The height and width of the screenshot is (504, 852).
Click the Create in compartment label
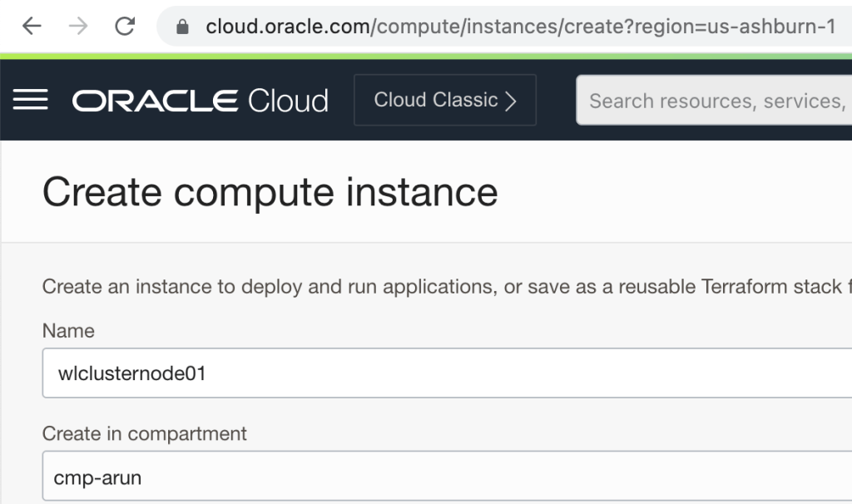point(144,434)
